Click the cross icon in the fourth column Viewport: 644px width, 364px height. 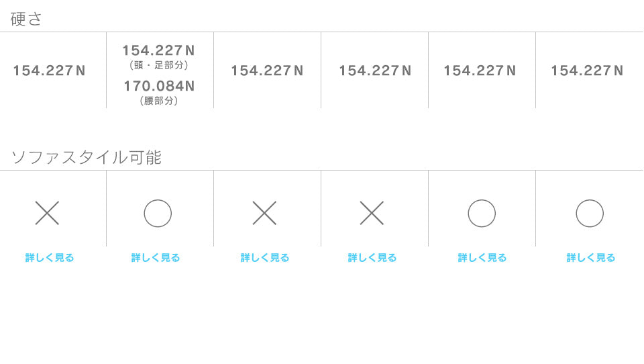tap(372, 213)
